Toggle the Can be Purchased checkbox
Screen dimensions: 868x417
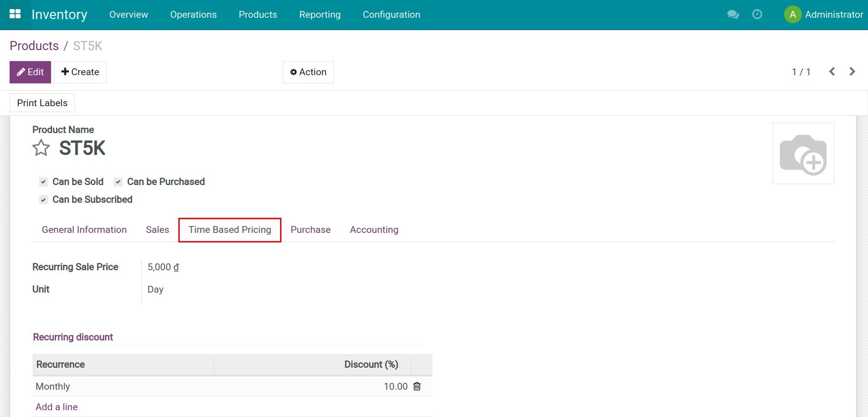click(119, 181)
